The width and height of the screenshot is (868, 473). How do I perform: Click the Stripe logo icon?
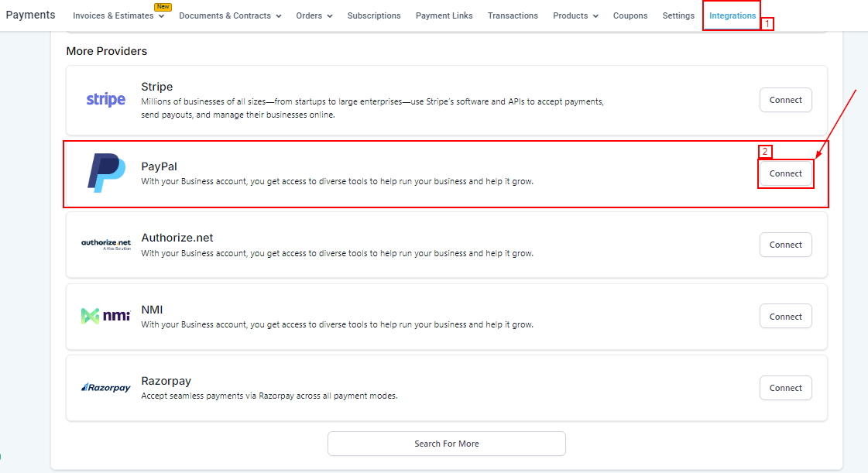(x=105, y=100)
